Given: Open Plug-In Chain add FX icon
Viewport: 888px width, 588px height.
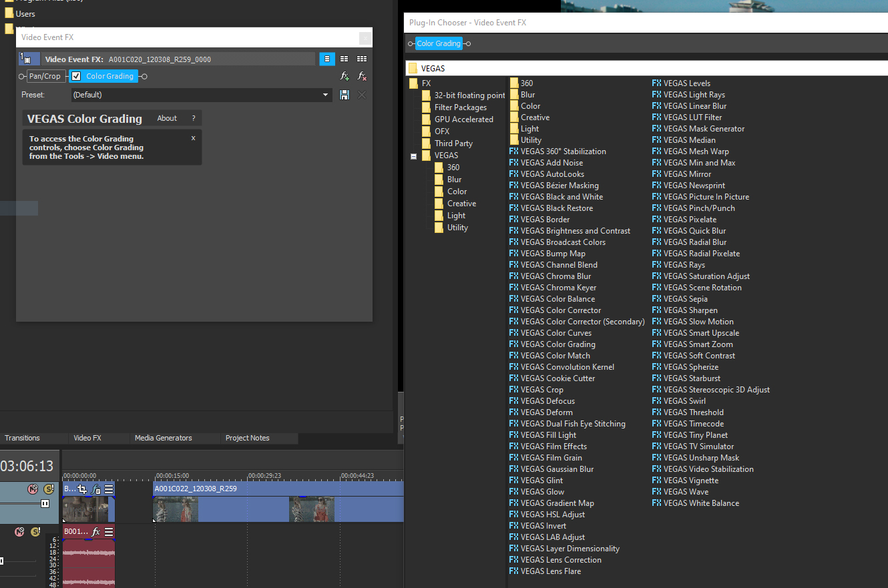Looking at the screenshot, I should pyautogui.click(x=345, y=76).
